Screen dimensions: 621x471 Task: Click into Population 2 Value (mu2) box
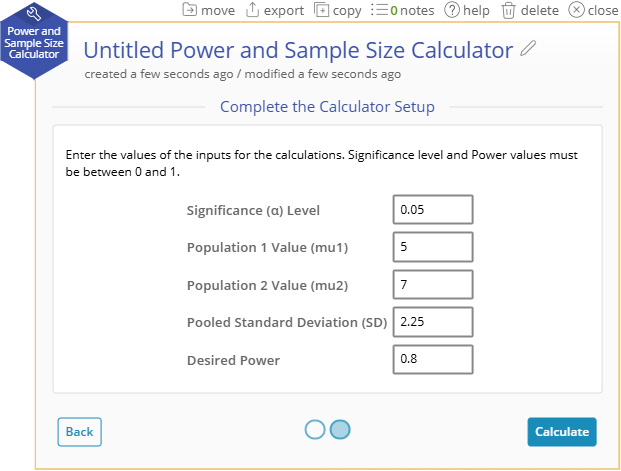[x=433, y=284]
